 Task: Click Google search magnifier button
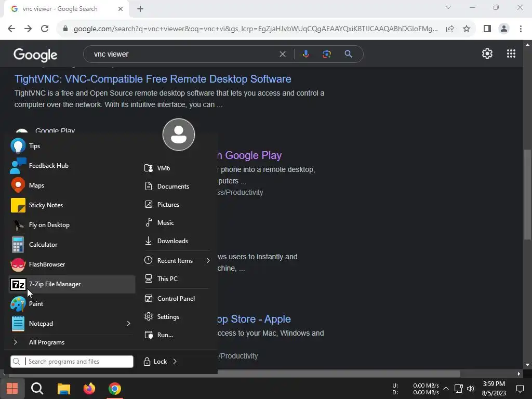point(348,54)
